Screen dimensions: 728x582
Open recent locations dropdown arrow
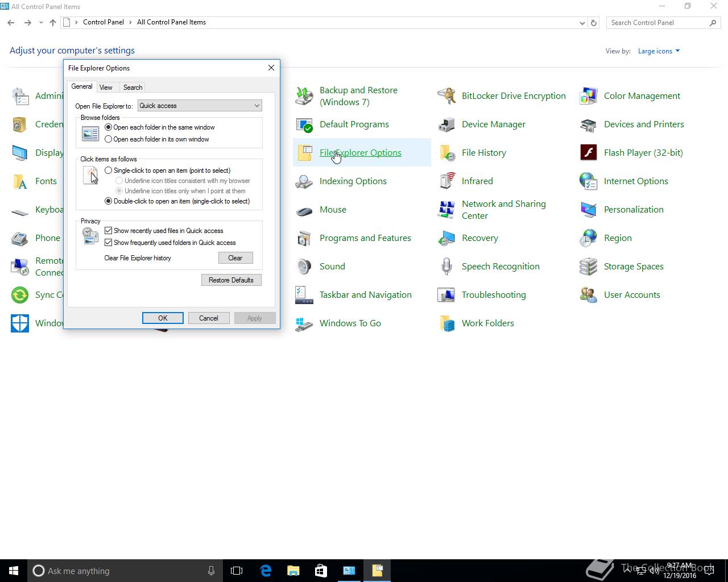tap(41, 23)
